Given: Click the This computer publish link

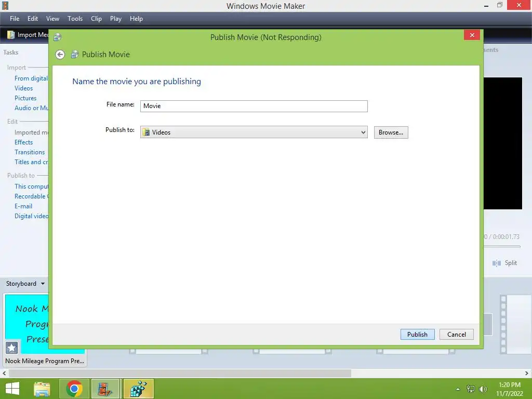Looking at the screenshot, I should click(32, 187).
